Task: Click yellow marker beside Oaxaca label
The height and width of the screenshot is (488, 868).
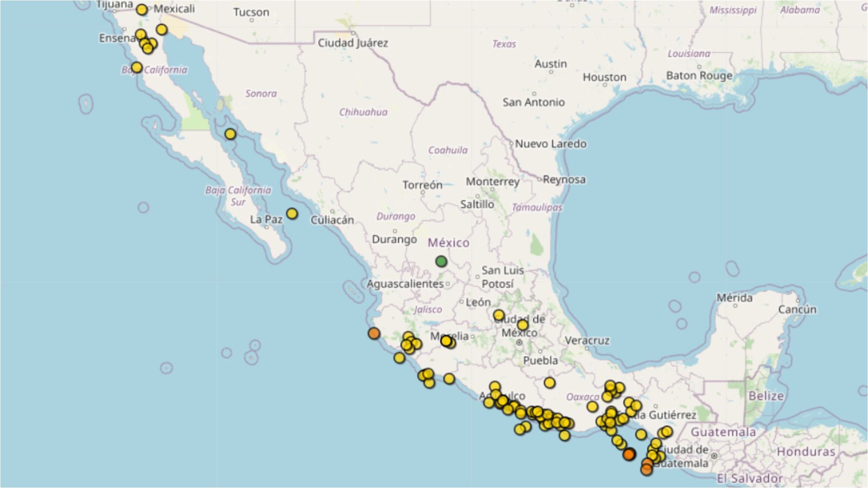Action: pyautogui.click(x=592, y=407)
